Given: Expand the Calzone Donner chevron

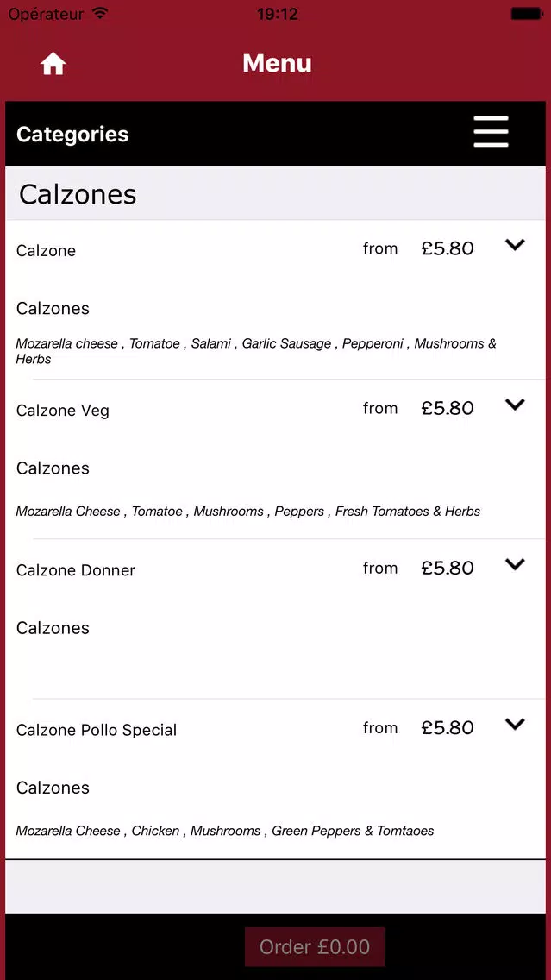Looking at the screenshot, I should point(515,564).
